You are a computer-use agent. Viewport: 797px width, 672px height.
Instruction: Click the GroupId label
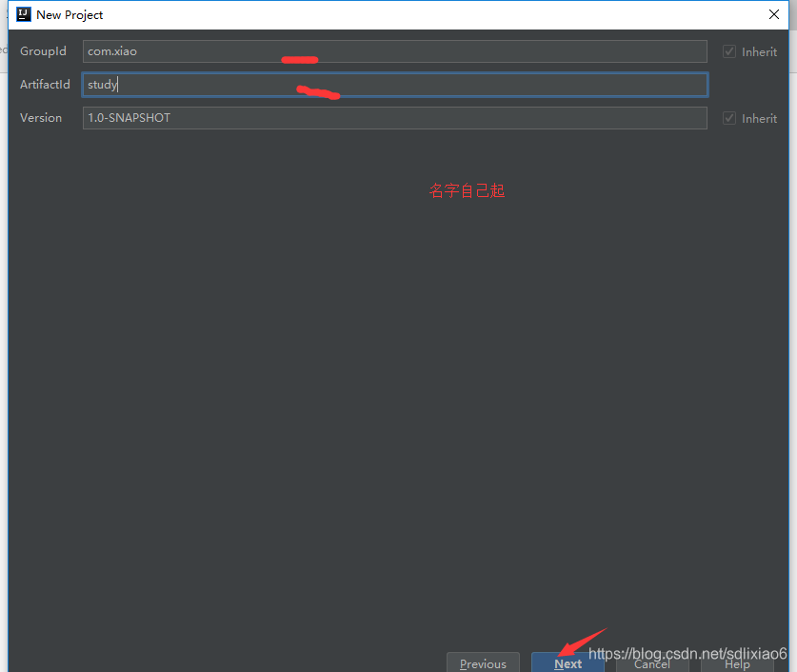point(43,51)
